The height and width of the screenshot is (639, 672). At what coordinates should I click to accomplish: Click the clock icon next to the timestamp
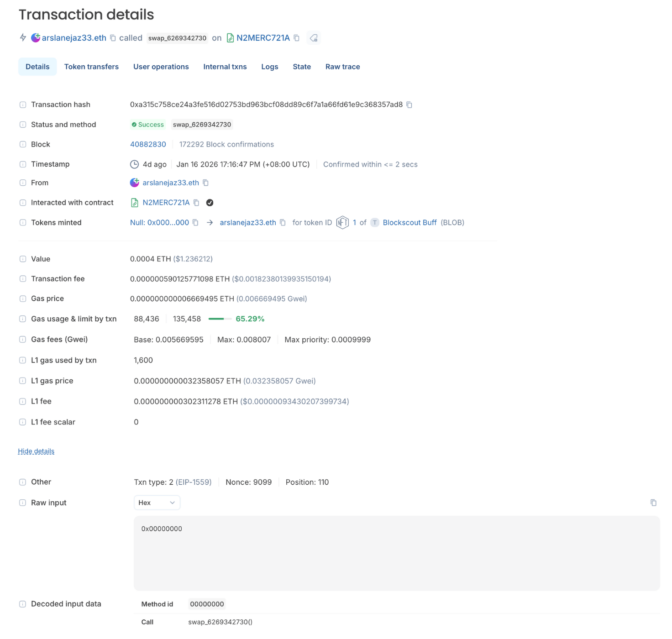135,164
